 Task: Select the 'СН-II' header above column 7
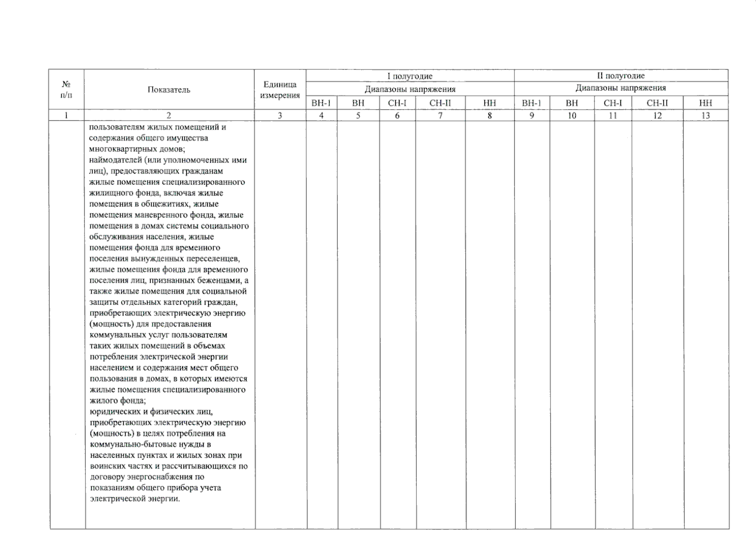tap(440, 103)
